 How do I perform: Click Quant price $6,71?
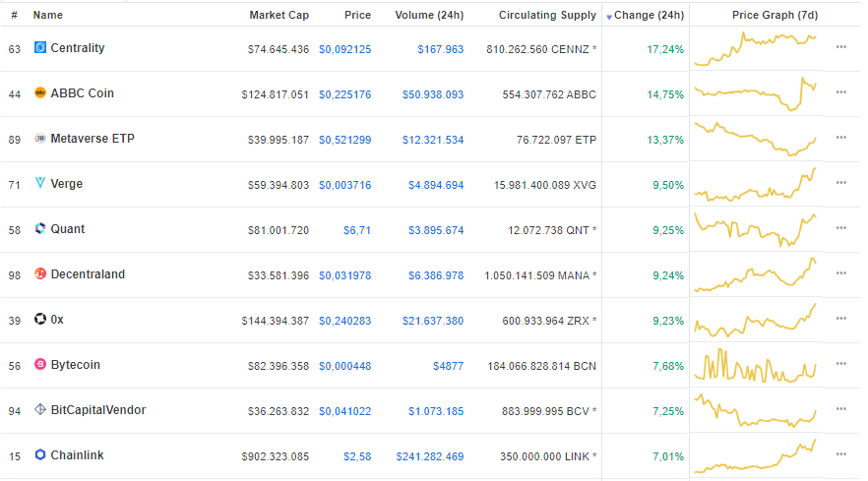[357, 230]
